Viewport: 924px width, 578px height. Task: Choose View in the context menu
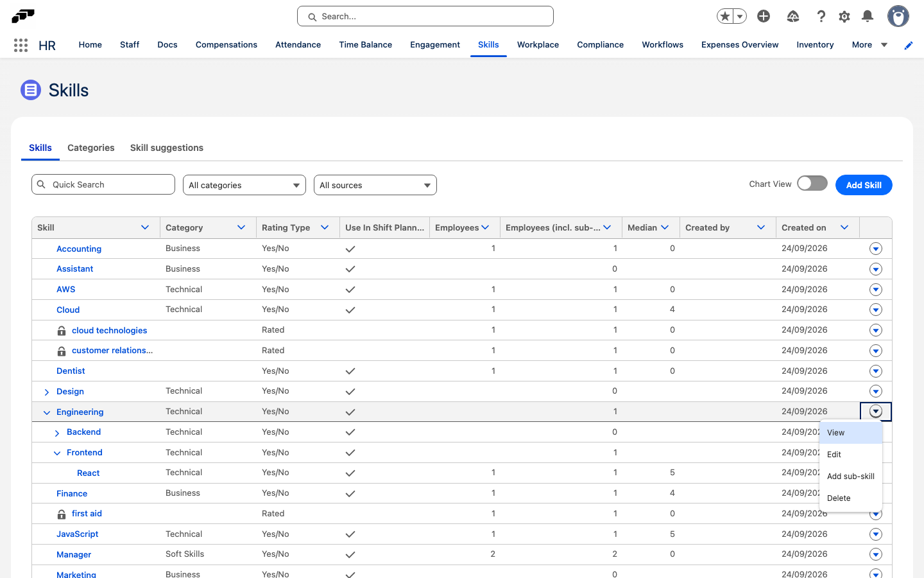[851, 433]
